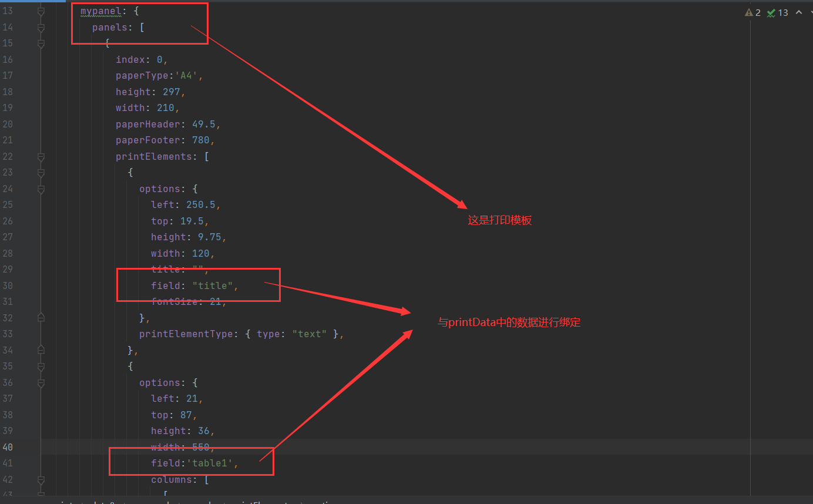Click the field:'table1' code text
Image resolution: width=813 pixels, height=504 pixels.
[x=194, y=463]
